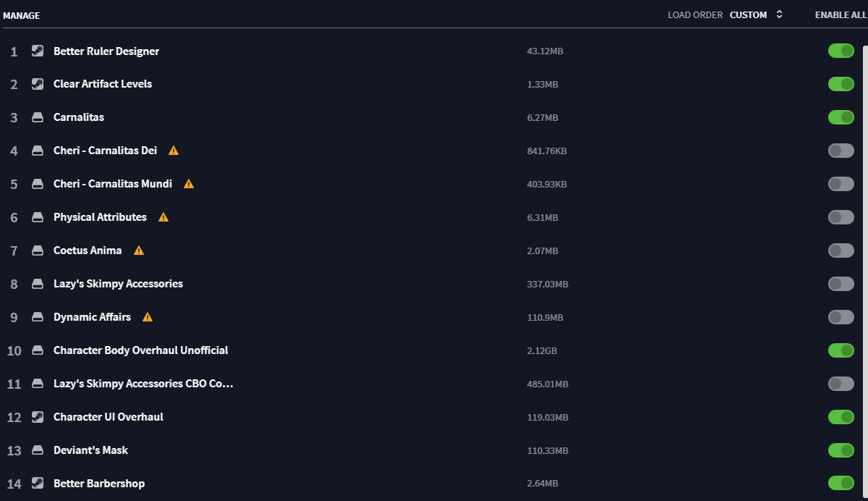Select the Character UI Overhaul name

click(109, 417)
